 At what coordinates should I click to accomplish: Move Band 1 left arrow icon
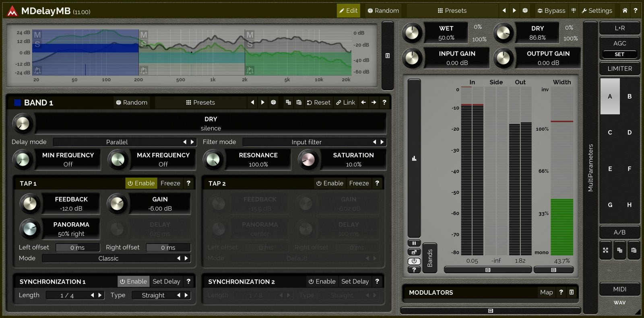pos(363,102)
